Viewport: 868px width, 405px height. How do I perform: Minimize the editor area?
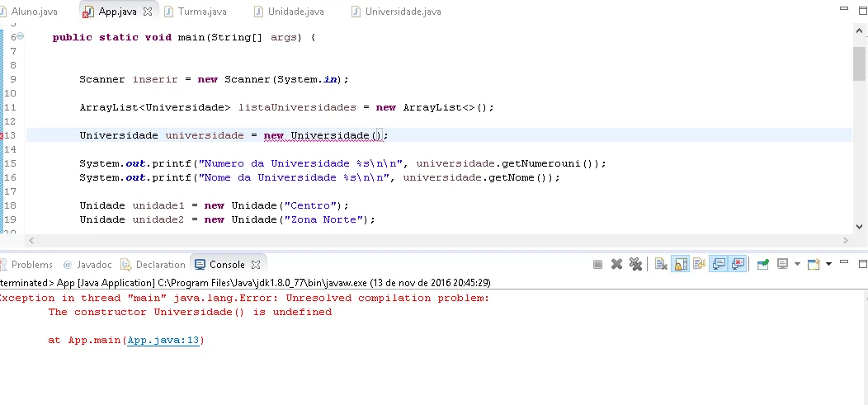pos(844,9)
